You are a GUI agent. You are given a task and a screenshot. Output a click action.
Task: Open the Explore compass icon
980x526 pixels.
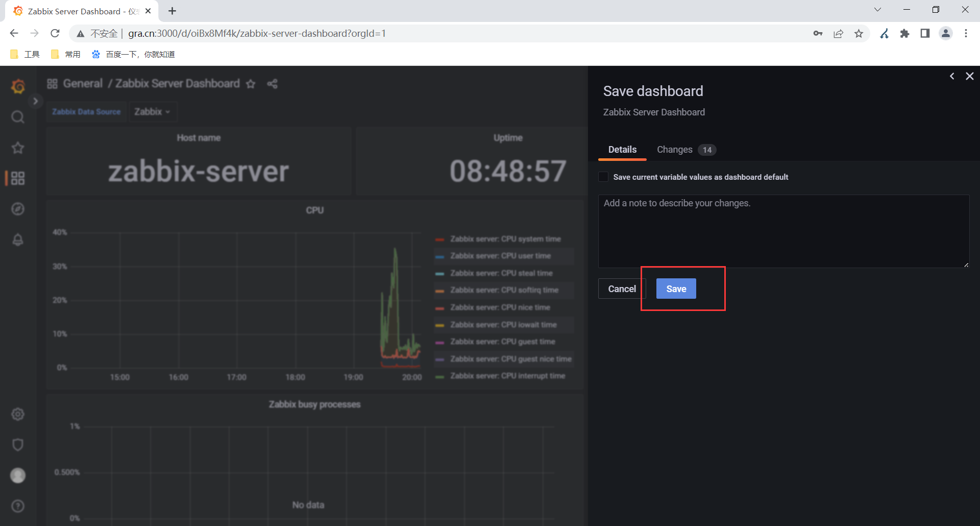pyautogui.click(x=18, y=209)
